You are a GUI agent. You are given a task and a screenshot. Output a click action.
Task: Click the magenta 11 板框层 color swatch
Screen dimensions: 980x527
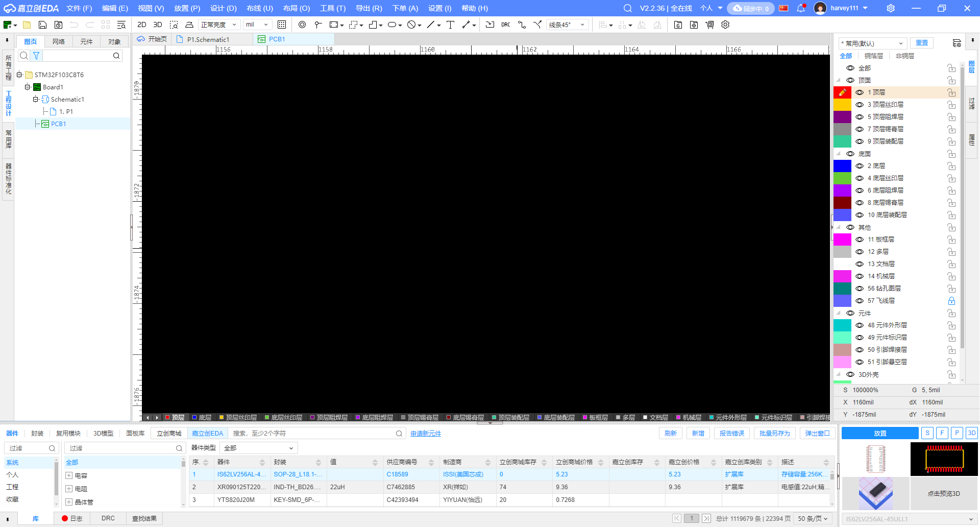click(x=842, y=239)
